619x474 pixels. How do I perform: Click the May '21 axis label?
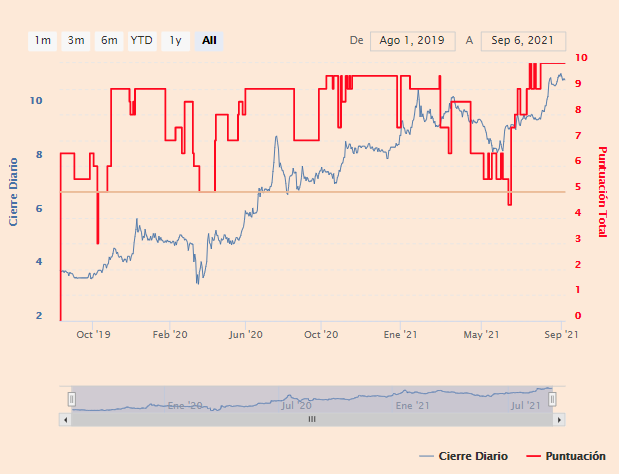[481, 335]
